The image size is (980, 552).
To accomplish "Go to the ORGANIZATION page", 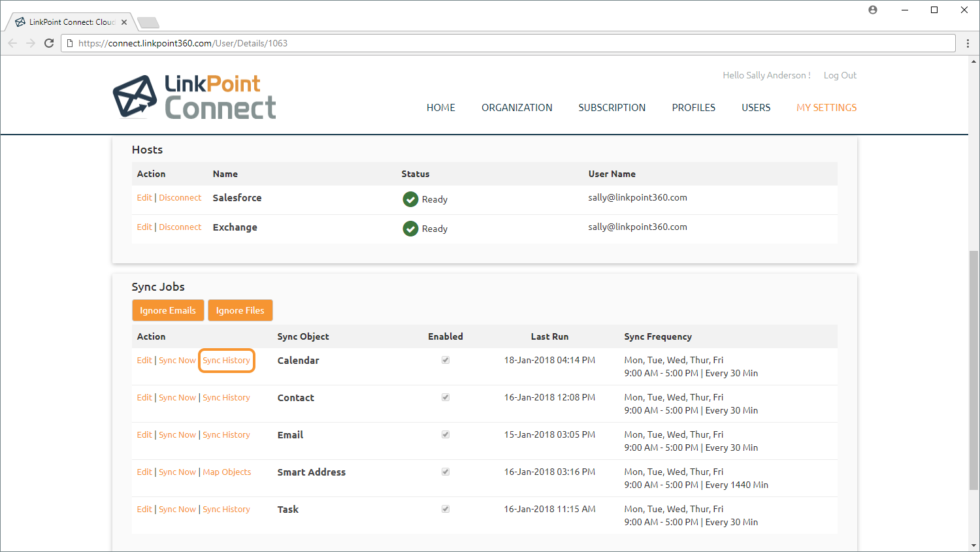I will point(517,108).
